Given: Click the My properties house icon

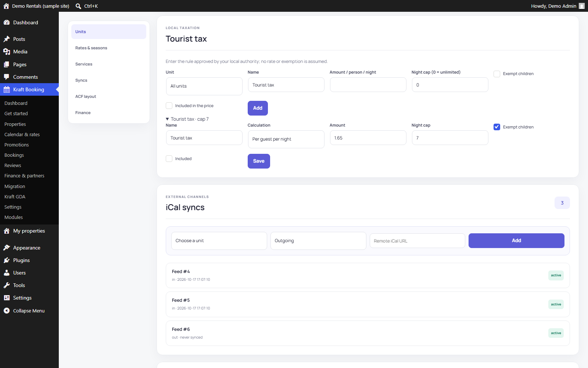Looking at the screenshot, I should pos(7,231).
